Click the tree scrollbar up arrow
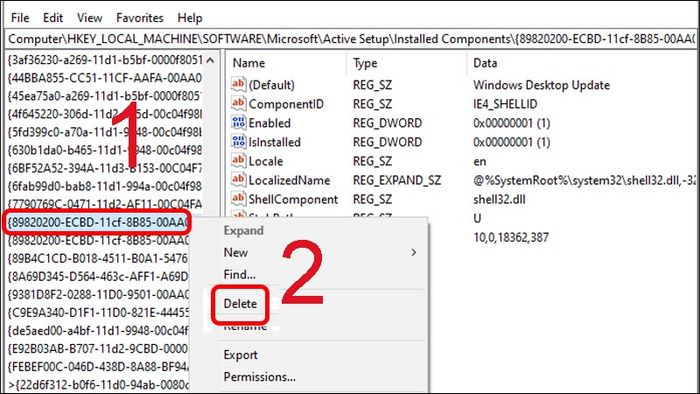The height and width of the screenshot is (394, 700). (210, 60)
